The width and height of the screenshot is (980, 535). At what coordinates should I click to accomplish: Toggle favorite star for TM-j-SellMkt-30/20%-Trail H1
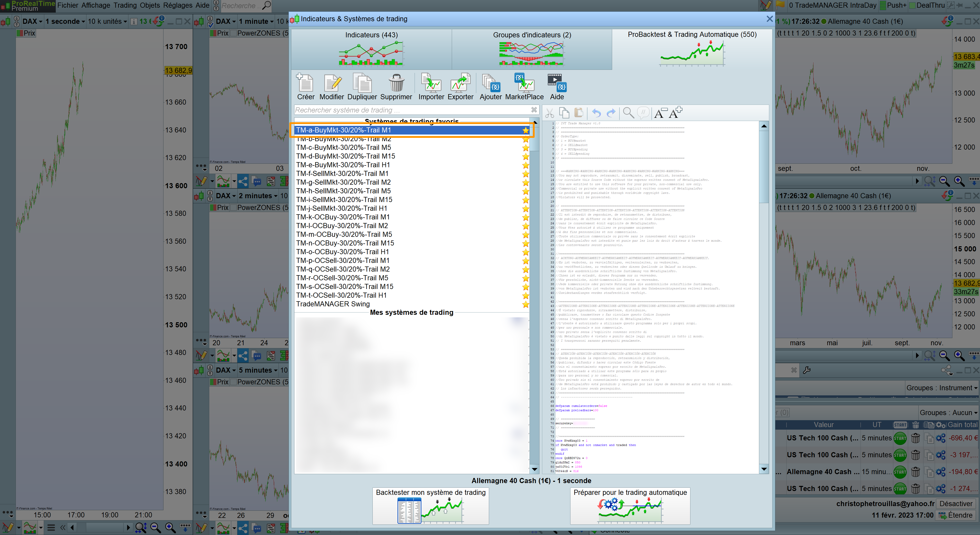526,209
